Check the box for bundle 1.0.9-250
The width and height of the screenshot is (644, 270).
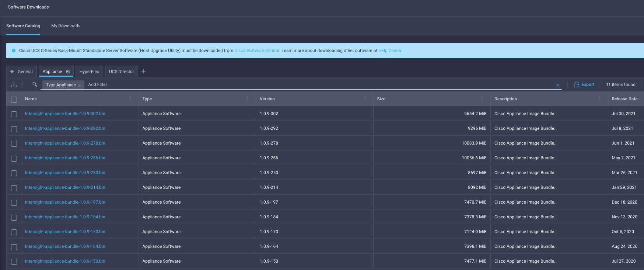coord(14,173)
